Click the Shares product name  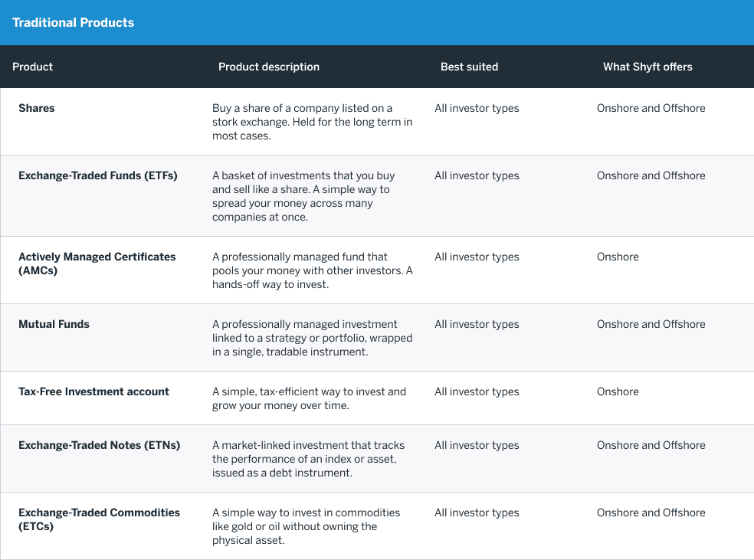37,108
